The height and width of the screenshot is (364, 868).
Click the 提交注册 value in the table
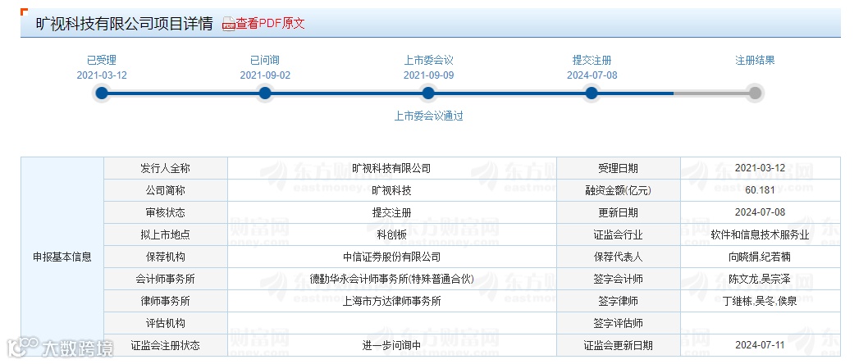pos(392,212)
